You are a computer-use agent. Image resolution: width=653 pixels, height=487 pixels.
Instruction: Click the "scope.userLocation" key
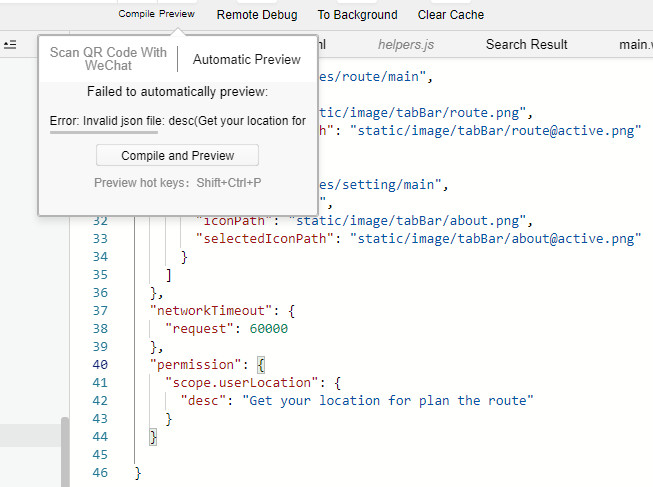tap(240, 382)
